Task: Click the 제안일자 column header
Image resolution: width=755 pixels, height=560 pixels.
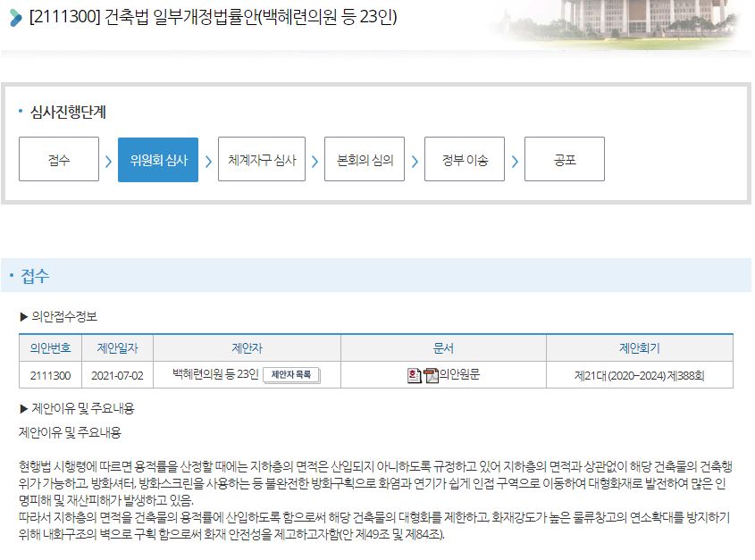Action: 117,347
